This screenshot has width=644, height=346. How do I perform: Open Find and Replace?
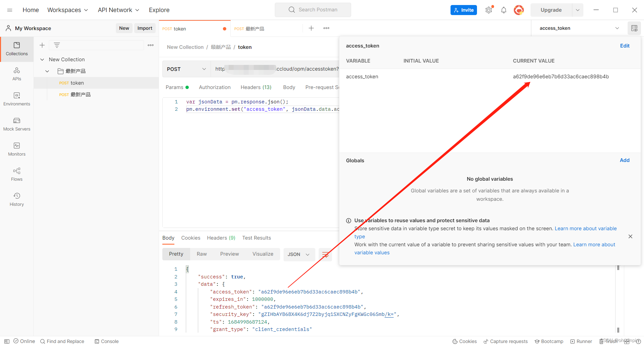click(x=62, y=341)
